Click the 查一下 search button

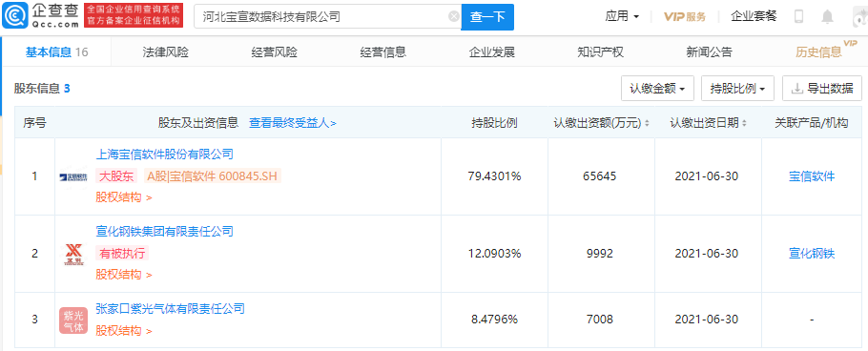click(487, 17)
